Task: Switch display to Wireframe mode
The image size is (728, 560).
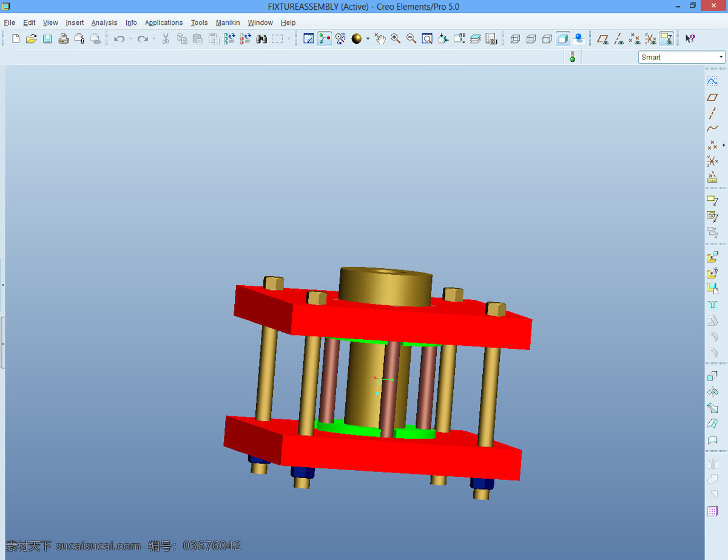Action: pyautogui.click(x=515, y=39)
